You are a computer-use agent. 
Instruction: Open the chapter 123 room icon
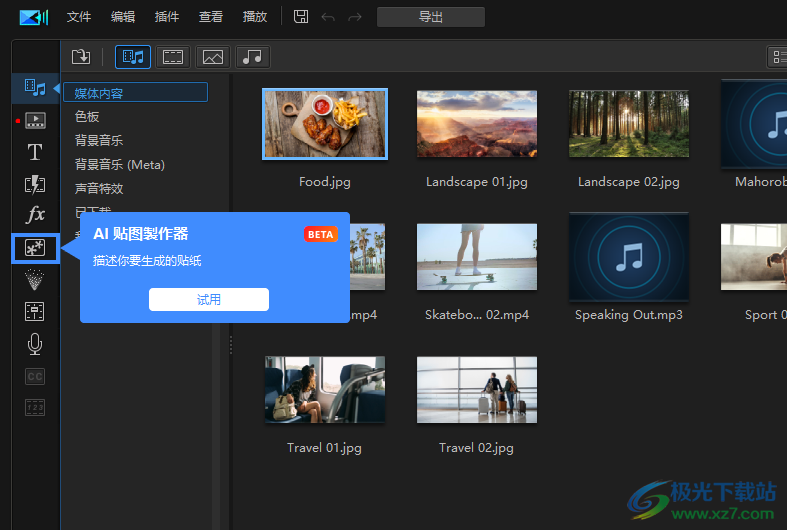[35, 408]
